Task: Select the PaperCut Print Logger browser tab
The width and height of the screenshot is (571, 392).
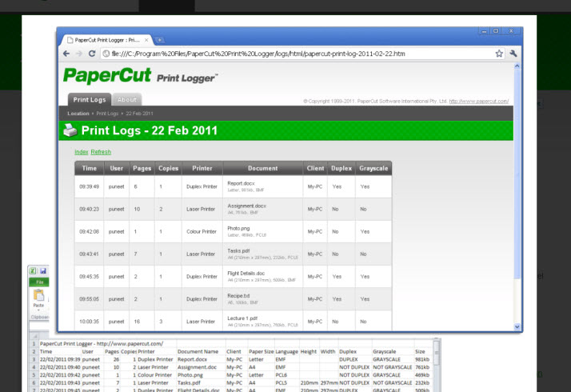Action: 107,40
